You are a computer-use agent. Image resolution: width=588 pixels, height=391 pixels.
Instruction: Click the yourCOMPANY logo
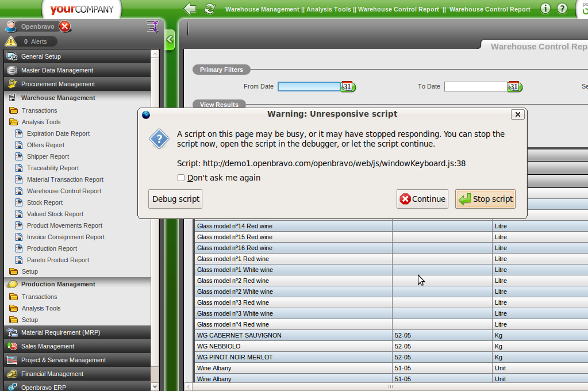(82, 9)
